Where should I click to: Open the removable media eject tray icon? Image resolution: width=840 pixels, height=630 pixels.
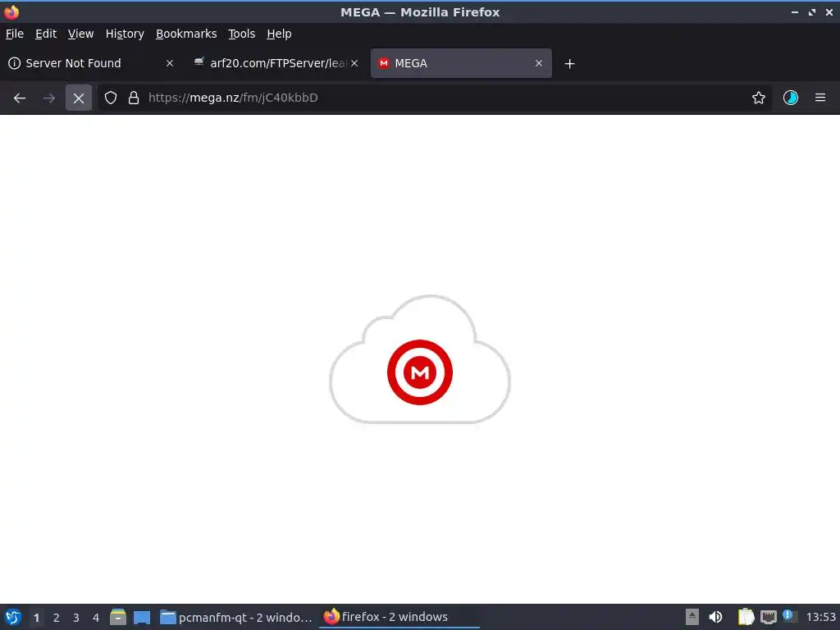[x=692, y=617]
